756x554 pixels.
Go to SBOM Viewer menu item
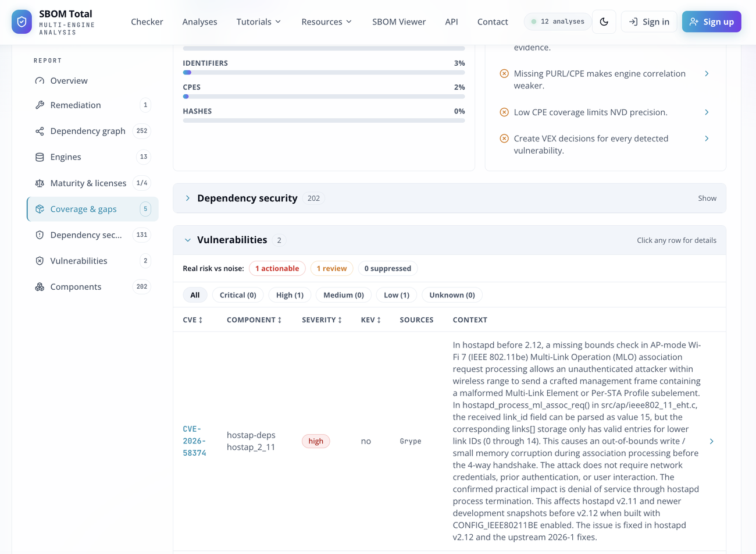point(399,22)
